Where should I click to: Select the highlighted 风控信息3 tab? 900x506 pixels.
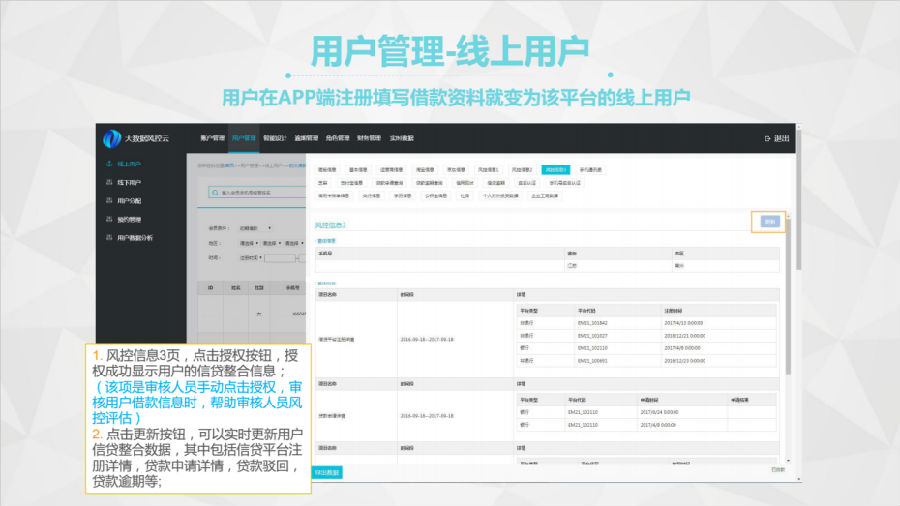tap(554, 170)
